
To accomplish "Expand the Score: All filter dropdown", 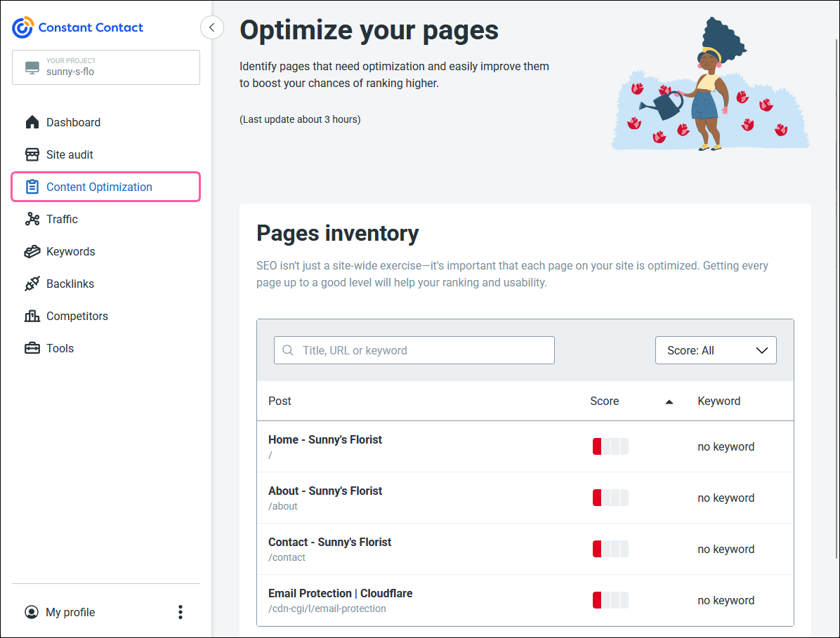I will coord(716,350).
